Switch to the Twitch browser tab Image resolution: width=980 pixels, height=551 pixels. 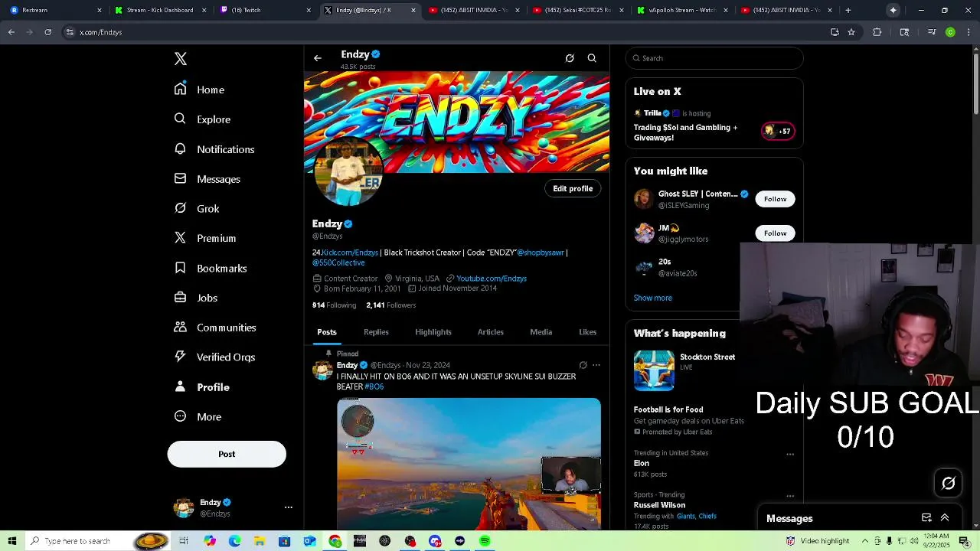click(264, 10)
